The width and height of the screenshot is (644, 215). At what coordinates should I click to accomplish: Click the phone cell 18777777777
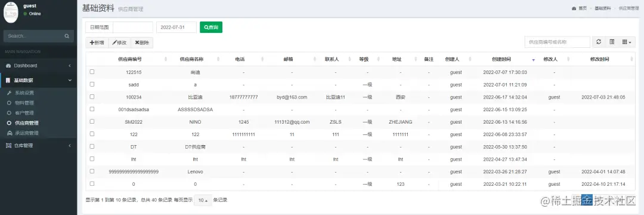click(x=243, y=97)
